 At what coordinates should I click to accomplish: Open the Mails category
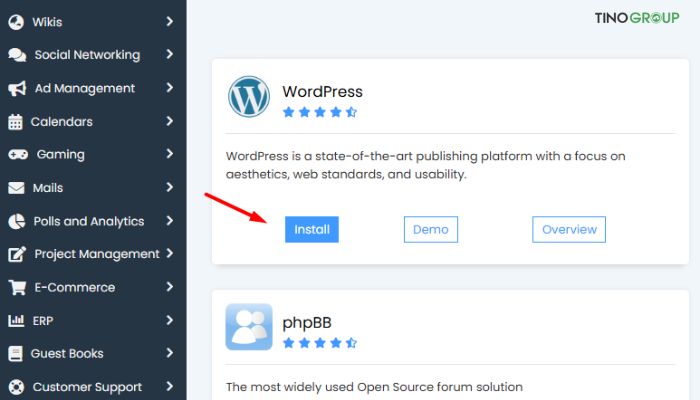48,188
